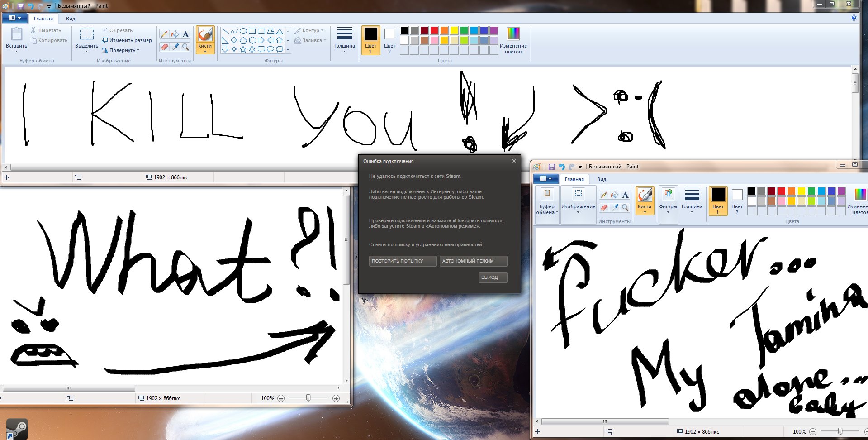
Task: Click the Crop (Обрезать) command in top Paint
Action: [x=117, y=30]
